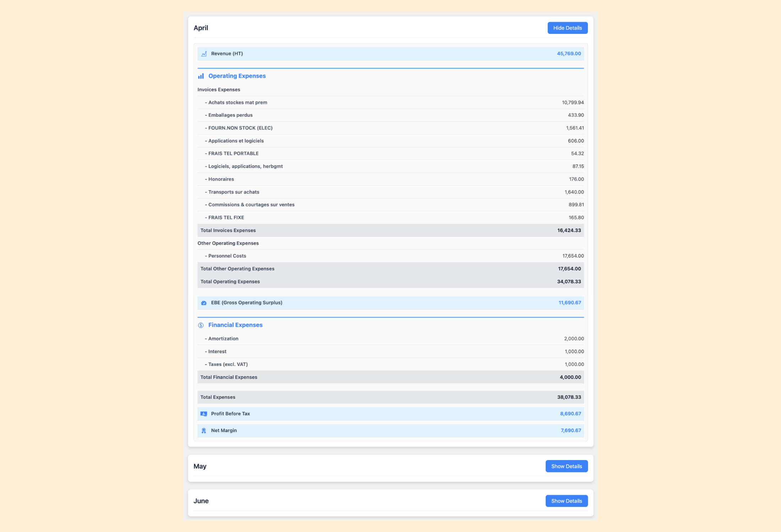Show details for June

pyautogui.click(x=567, y=501)
